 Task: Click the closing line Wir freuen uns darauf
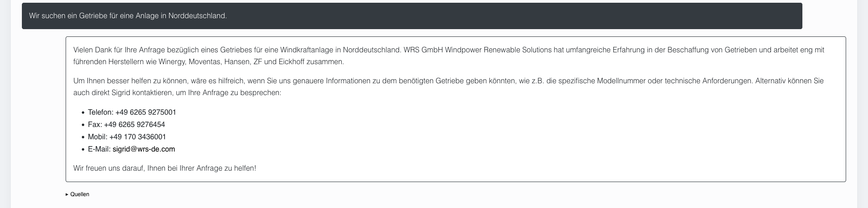click(165, 168)
